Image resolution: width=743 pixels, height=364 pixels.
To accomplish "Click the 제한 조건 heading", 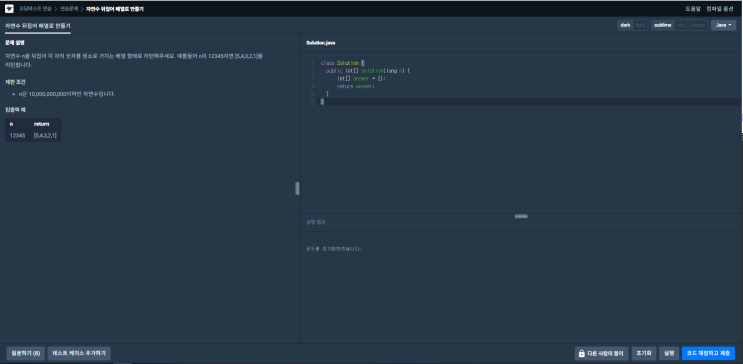I will 15,82.
